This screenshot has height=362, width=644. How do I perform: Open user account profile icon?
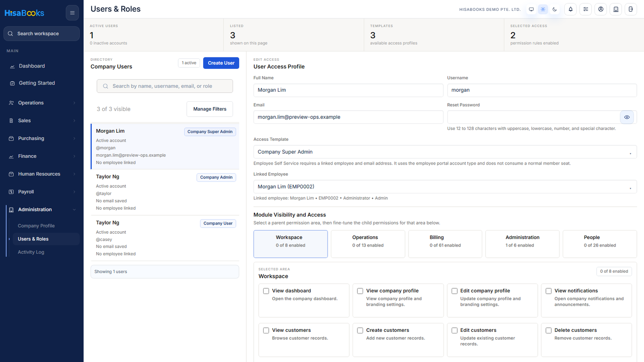(x=601, y=9)
